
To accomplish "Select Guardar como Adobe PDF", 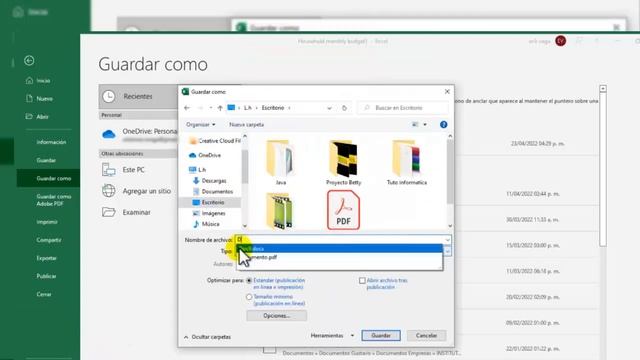I will pyautogui.click(x=53, y=200).
